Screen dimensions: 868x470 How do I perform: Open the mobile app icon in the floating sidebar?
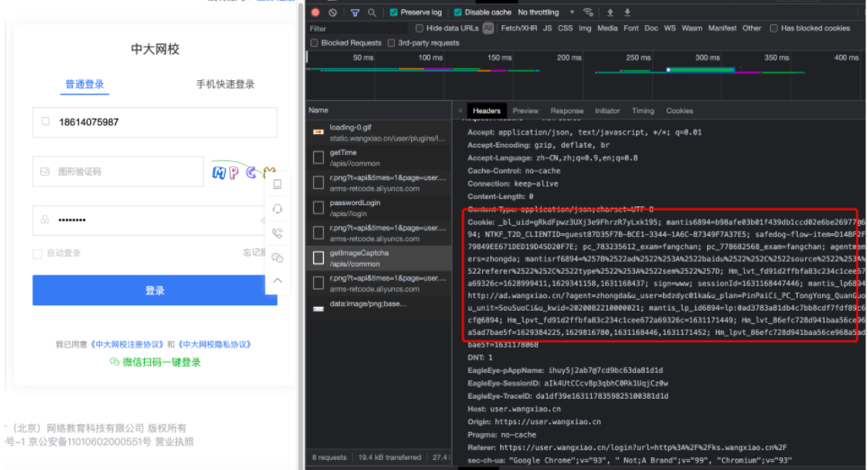tap(277, 185)
